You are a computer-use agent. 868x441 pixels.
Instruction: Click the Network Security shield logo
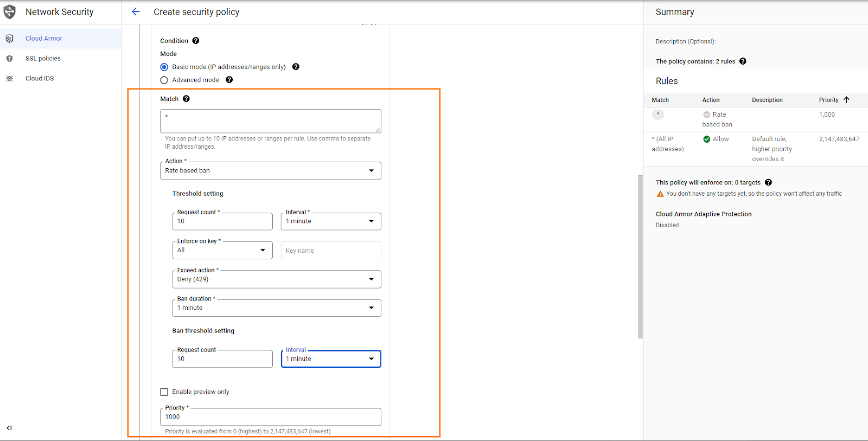click(10, 12)
